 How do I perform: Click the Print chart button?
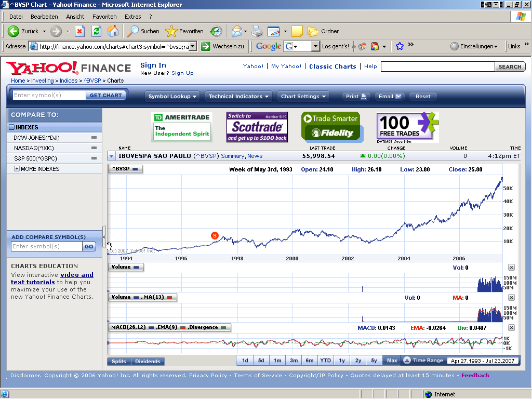356,96
